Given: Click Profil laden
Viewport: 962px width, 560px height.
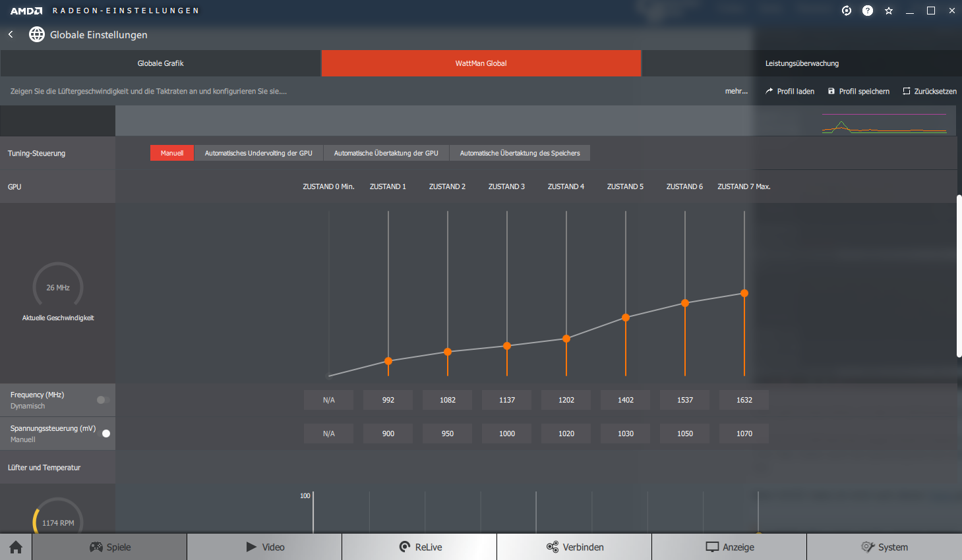Looking at the screenshot, I should click(790, 92).
